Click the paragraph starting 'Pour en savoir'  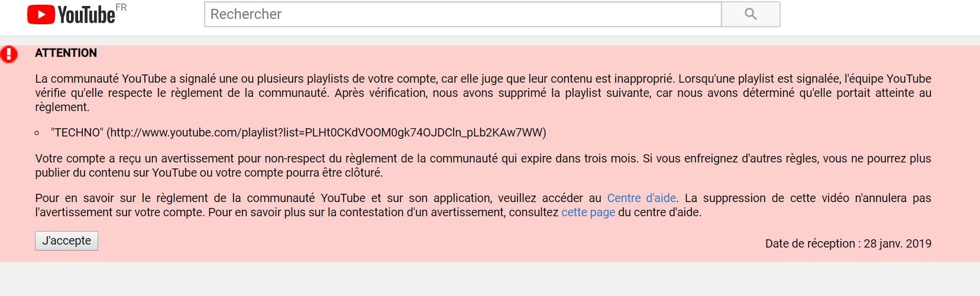tap(483, 205)
